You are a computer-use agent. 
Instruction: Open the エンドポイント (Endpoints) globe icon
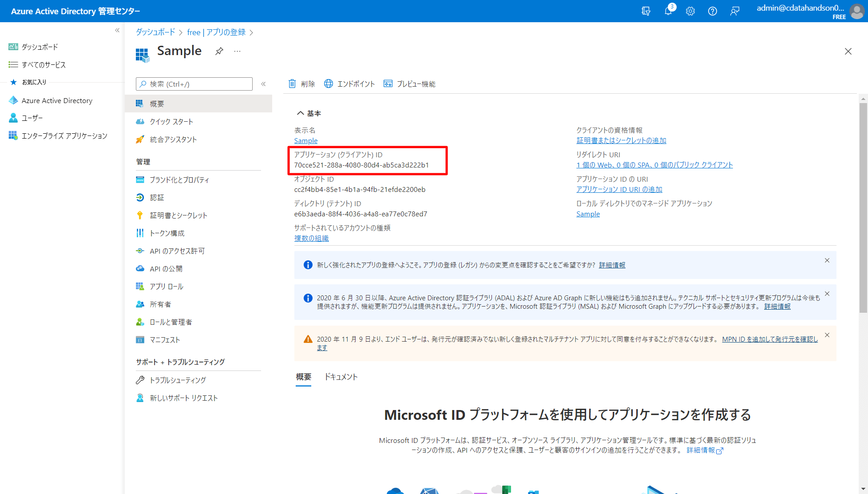[329, 84]
